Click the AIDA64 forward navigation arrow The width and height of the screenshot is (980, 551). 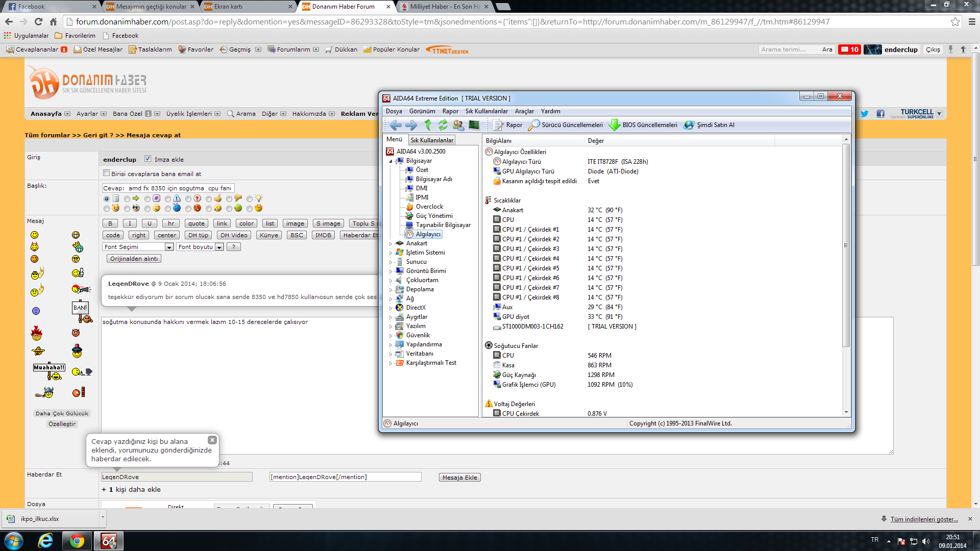[411, 125]
